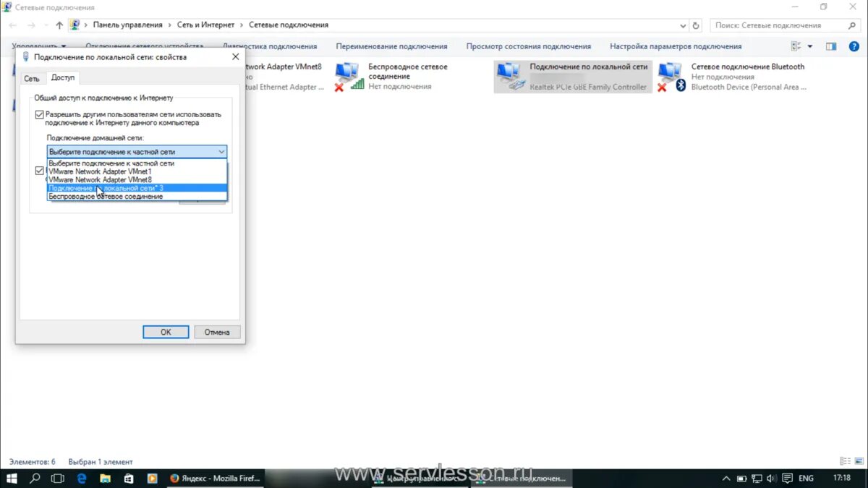The height and width of the screenshot is (488, 868).
Task: Click the taskbar clock 17:18
Action: [842, 478]
